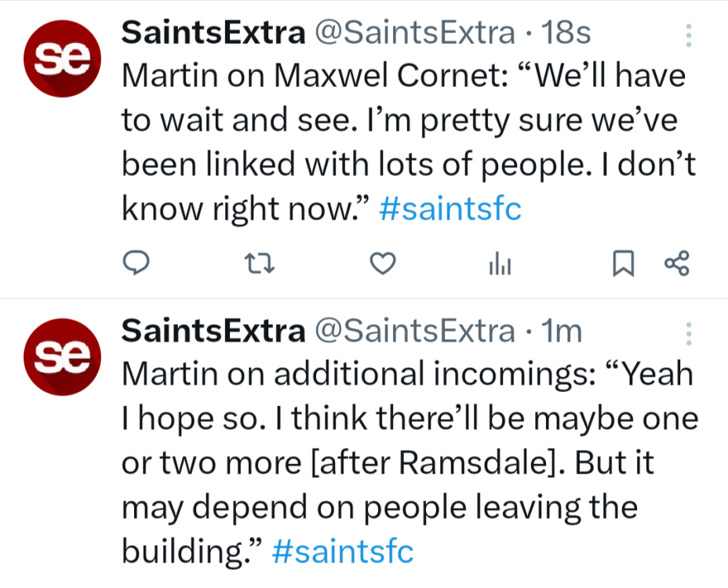
Task: Open SaintsExtra display name on the 1m tweet
Action: 213,332
